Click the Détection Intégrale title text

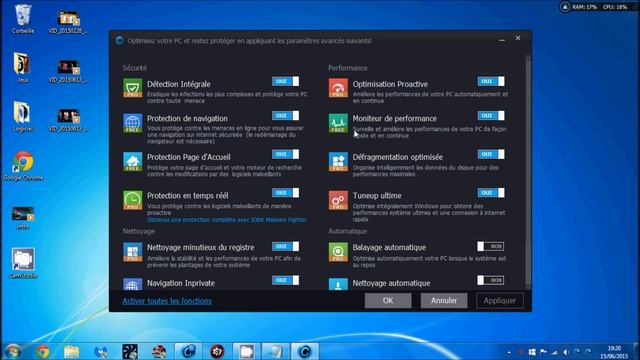(179, 84)
